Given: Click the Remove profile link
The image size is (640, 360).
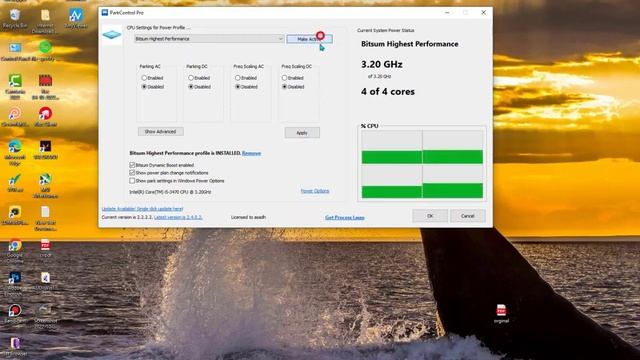Looking at the screenshot, I should [251, 153].
